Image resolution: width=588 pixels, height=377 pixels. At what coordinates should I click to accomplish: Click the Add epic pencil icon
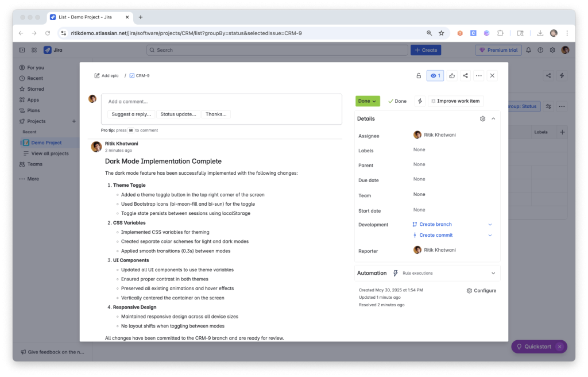[98, 75]
